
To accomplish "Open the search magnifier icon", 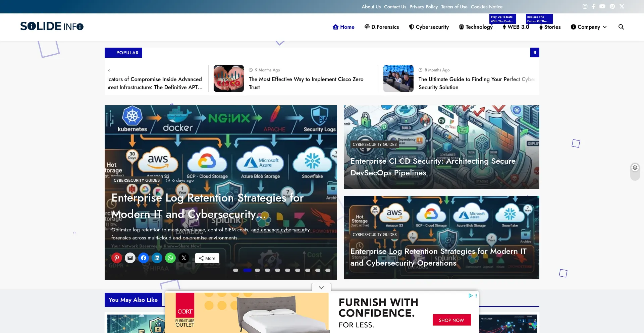I will click(621, 27).
